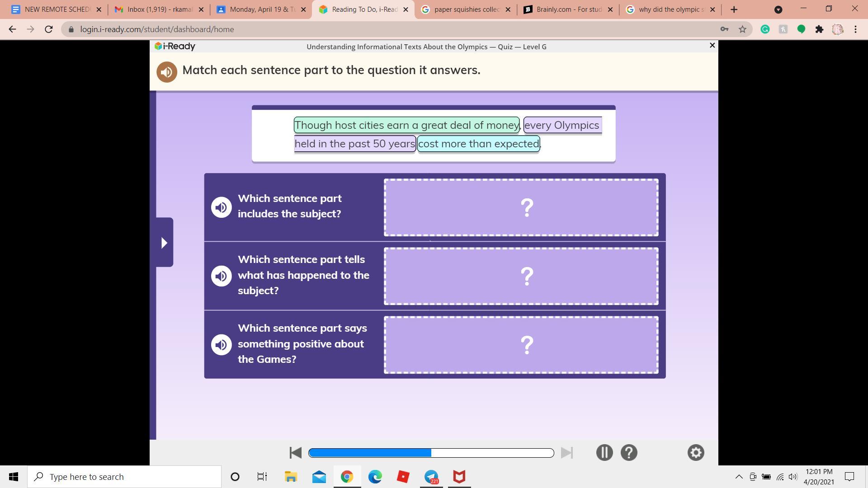Show hidden system tray icons
Screen dimensions: 868x488
coord(739,477)
